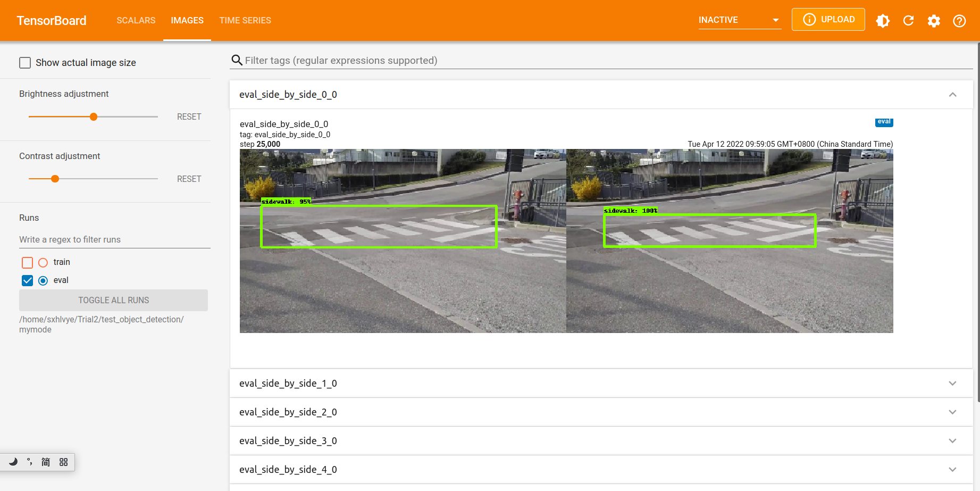
Task: Open the TIME SERIES tab
Action: click(x=245, y=20)
